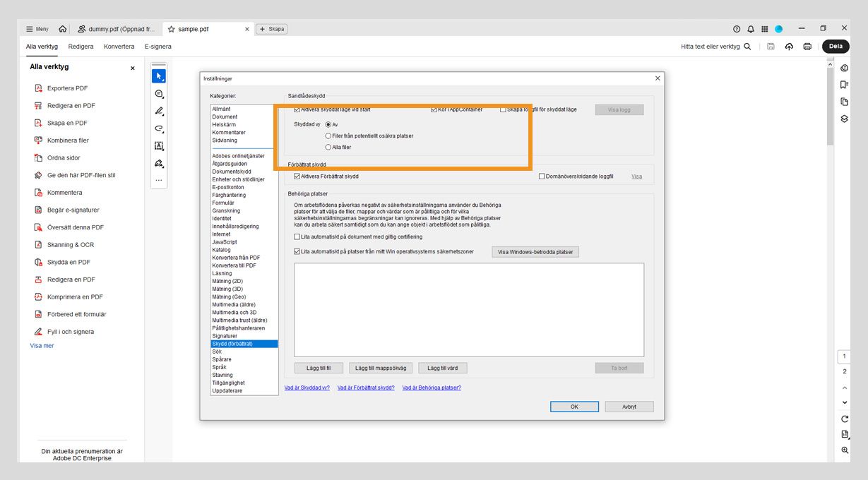The width and height of the screenshot is (868, 480).
Task: Toggle Kör i AppContainer checkbox
Action: (x=434, y=109)
